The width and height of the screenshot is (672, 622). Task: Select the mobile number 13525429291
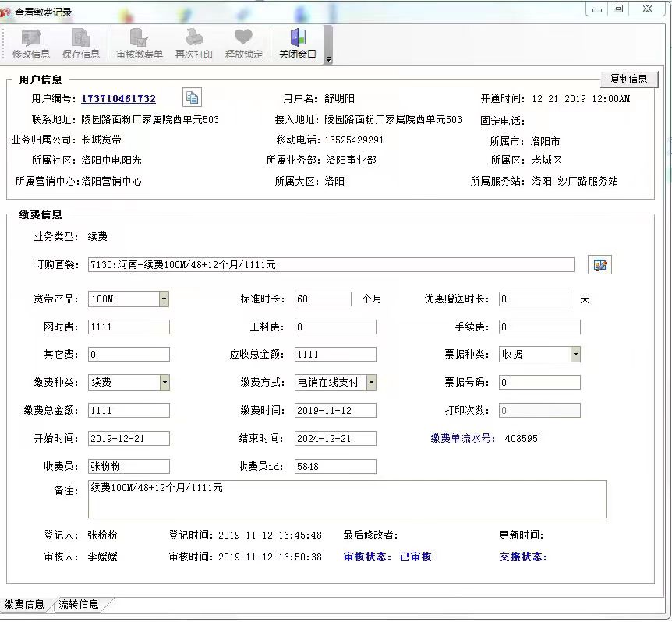354,140
